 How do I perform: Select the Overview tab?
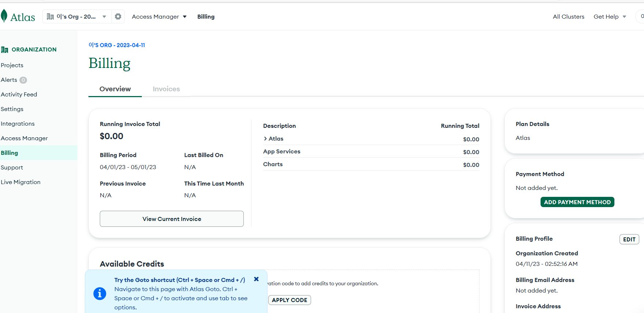click(115, 89)
